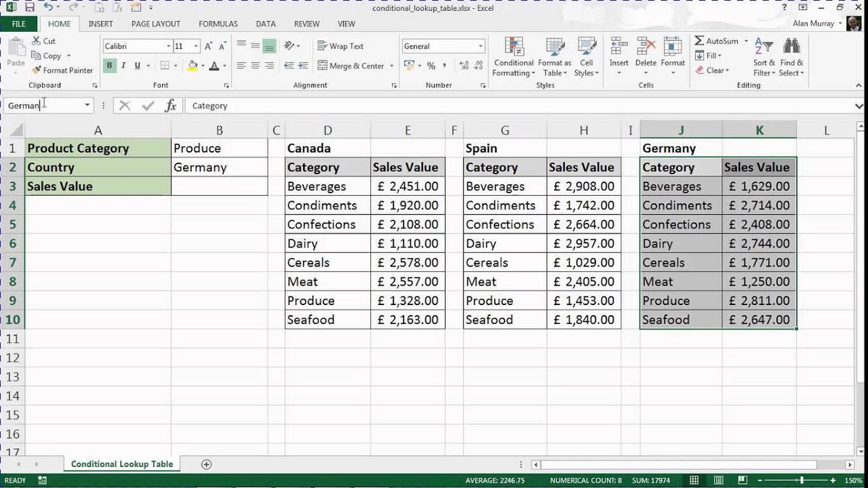
Task: Select the Conditional Lookup Table sheet tab
Action: click(121, 463)
